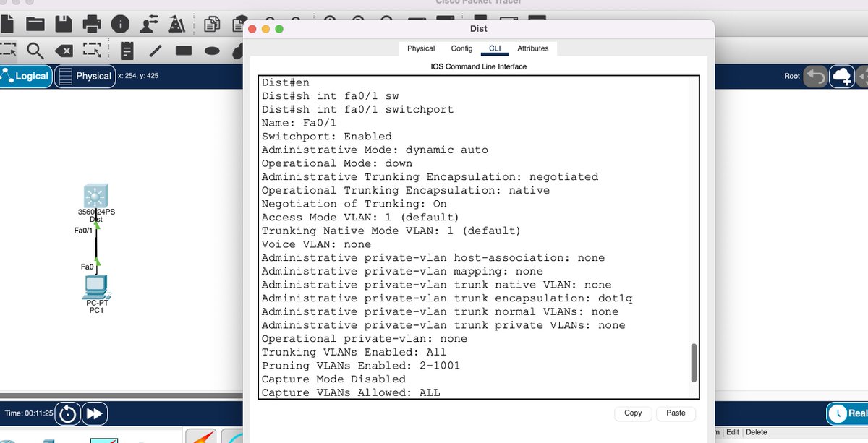Click the 'Capture VLANs Allowed: ALL' line
868x443 pixels.
[x=351, y=392]
